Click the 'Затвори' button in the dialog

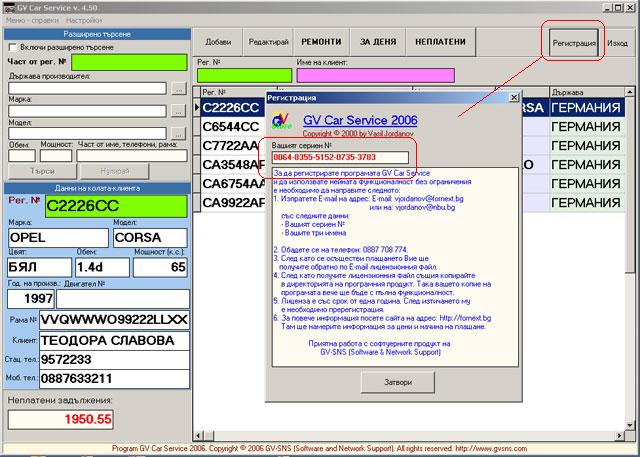(398, 383)
